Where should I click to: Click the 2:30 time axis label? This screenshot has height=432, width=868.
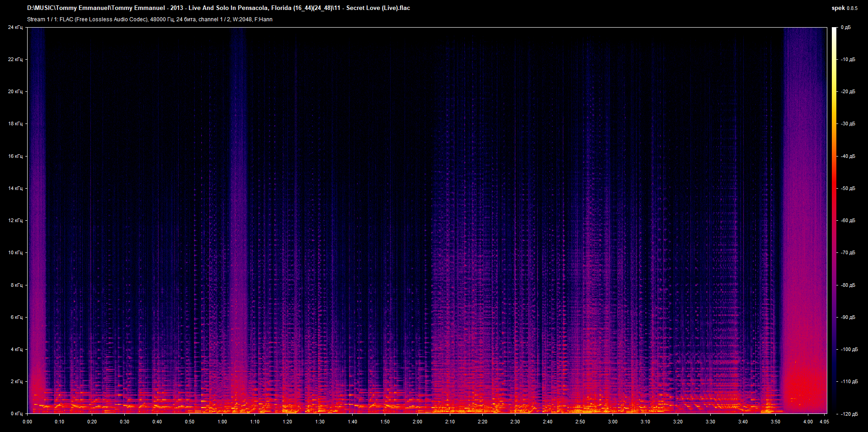pyautogui.click(x=515, y=422)
